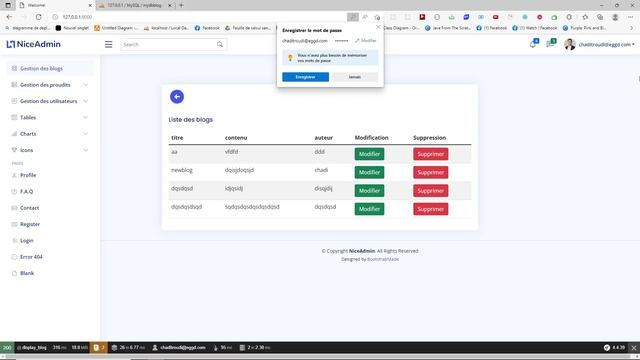Image resolution: width=640 pixels, height=360 pixels.
Task: Expand the Tables sidebar menu
Action: [x=50, y=118]
